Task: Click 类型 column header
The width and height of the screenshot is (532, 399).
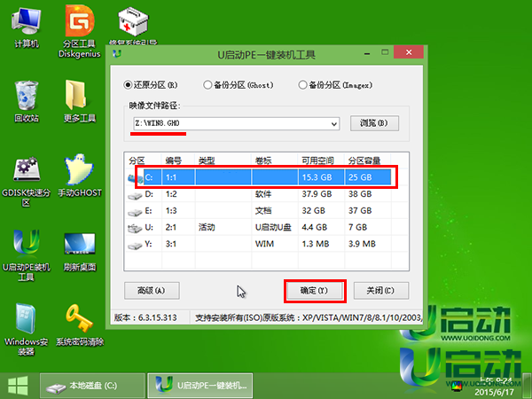Action: [207, 160]
